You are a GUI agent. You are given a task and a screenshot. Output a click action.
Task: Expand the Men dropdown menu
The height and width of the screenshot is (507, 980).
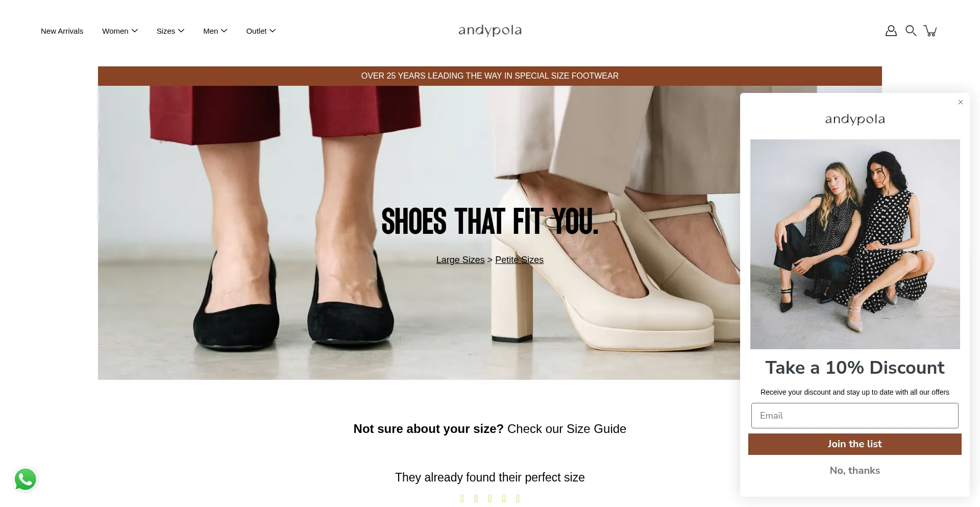pyautogui.click(x=215, y=31)
